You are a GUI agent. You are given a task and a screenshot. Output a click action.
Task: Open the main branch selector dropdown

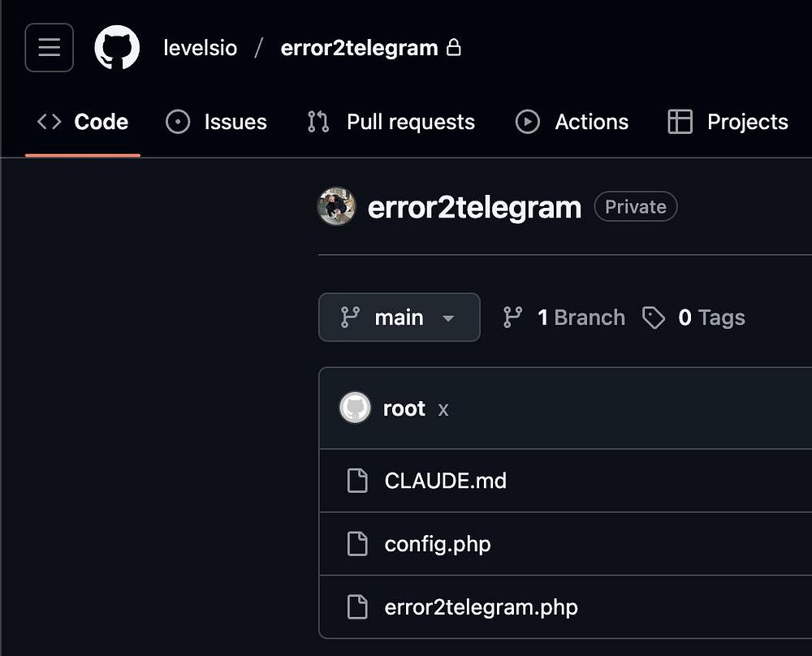(399, 317)
